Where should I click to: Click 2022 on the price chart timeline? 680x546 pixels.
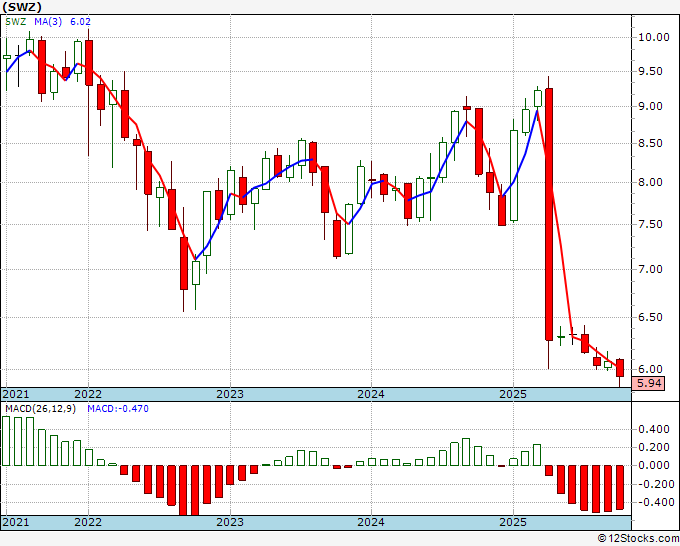pyautogui.click(x=88, y=394)
